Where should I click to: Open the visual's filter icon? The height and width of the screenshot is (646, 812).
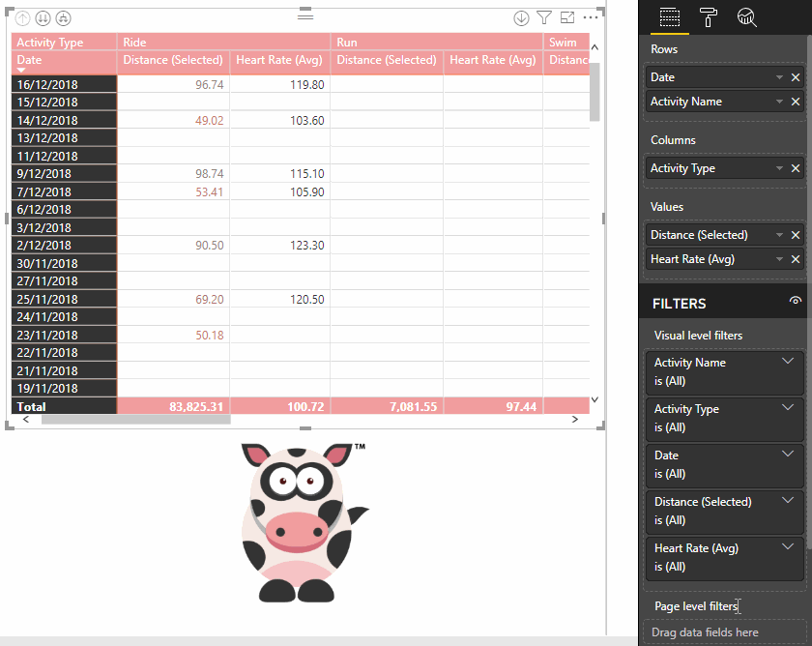(544, 17)
